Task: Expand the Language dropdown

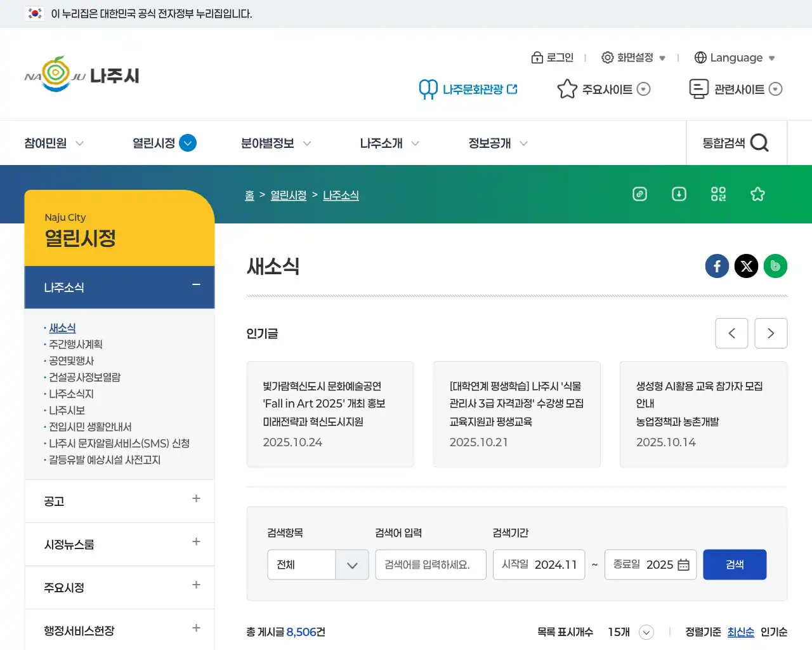Action: (x=735, y=58)
